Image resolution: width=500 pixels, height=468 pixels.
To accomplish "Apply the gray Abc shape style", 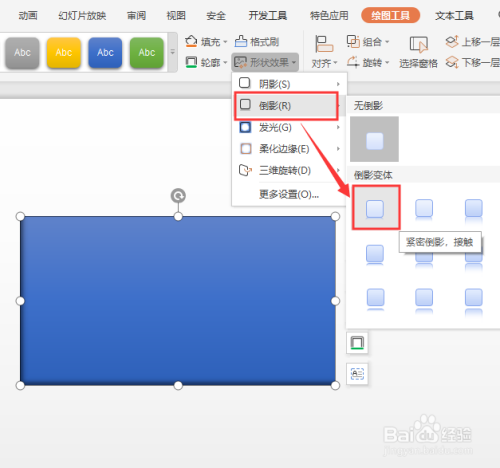I will tap(22, 53).
